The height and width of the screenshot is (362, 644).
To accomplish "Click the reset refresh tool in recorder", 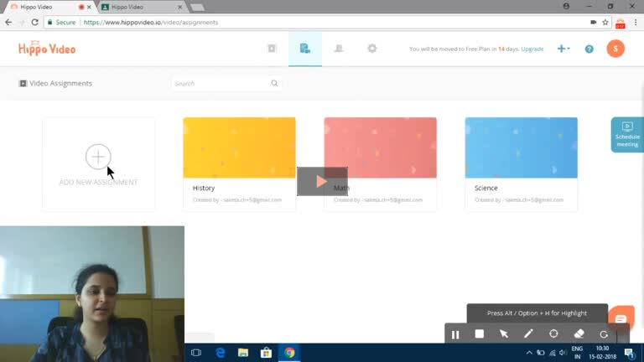I will tap(604, 334).
